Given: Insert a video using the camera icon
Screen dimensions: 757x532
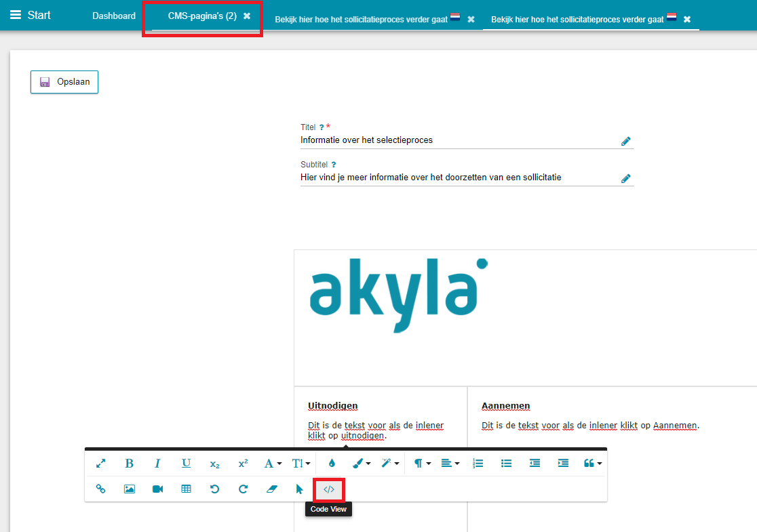Looking at the screenshot, I should 157,489.
